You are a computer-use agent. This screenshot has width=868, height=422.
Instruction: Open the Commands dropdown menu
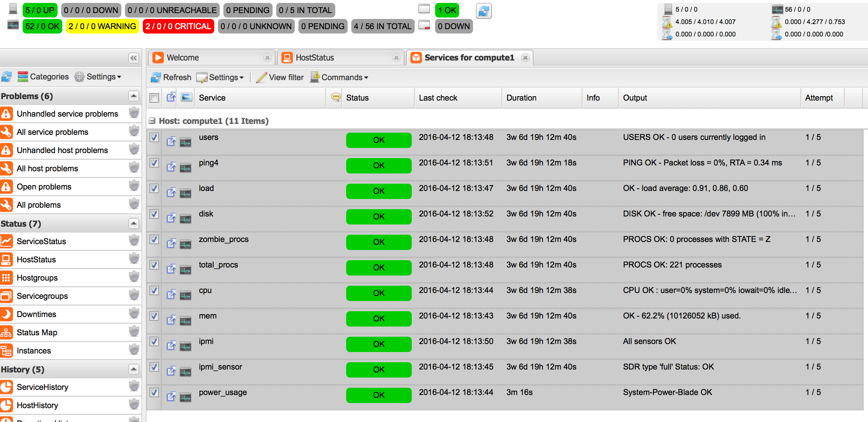[x=340, y=77]
